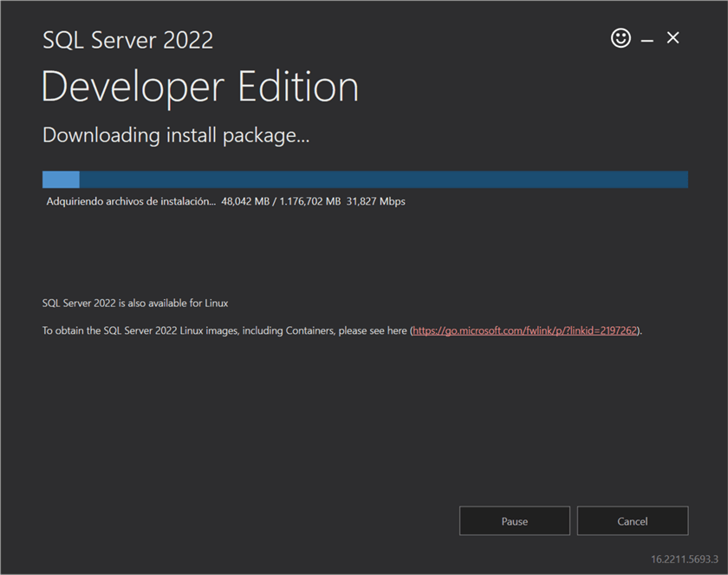Click the download progress bar
This screenshot has width=728, height=575.
click(364, 179)
